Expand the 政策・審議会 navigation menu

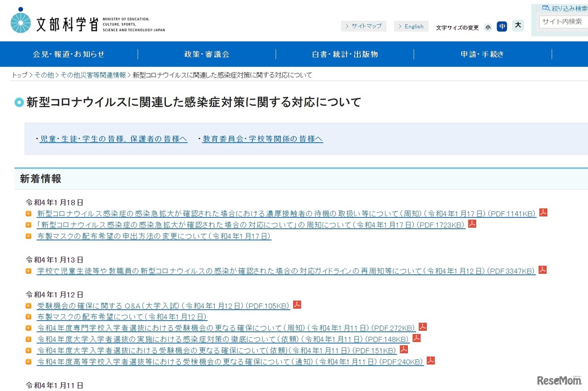click(206, 54)
